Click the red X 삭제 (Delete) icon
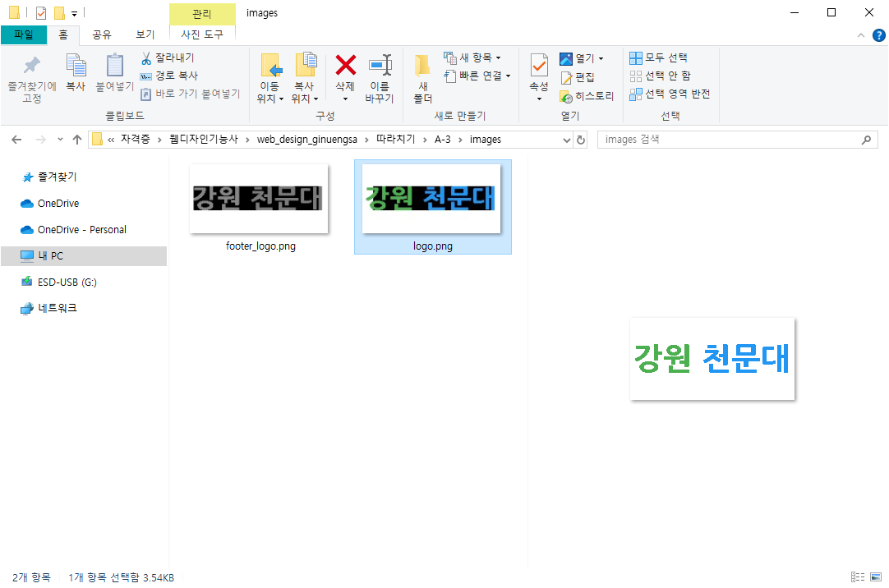Viewport: 889px width, 588px height. click(x=345, y=65)
